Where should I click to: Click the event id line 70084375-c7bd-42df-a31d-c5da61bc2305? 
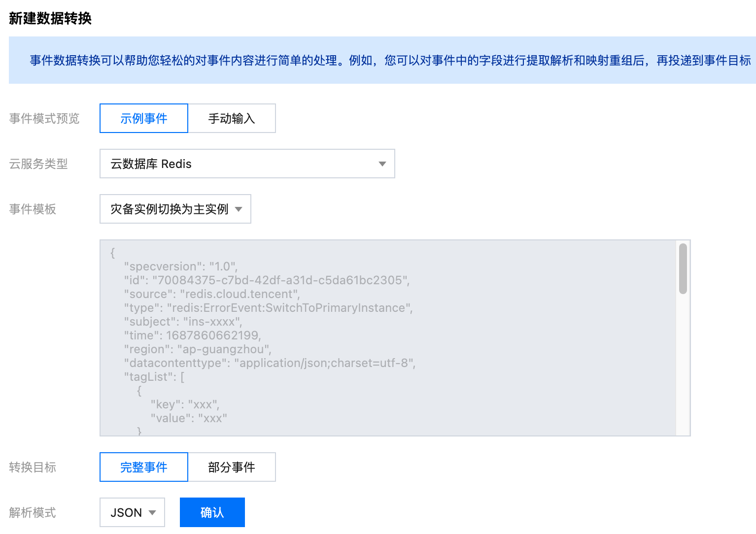pyautogui.click(x=267, y=280)
